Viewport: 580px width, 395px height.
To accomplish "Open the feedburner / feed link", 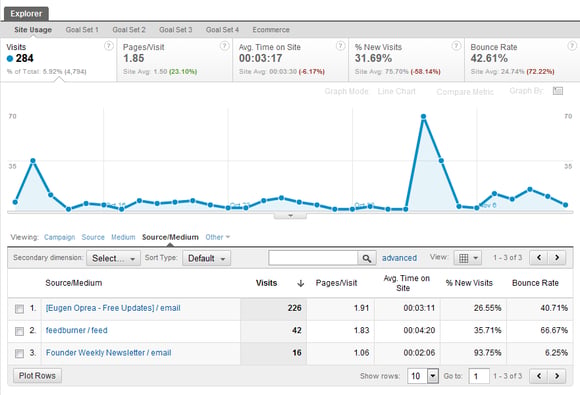I will pos(77,330).
